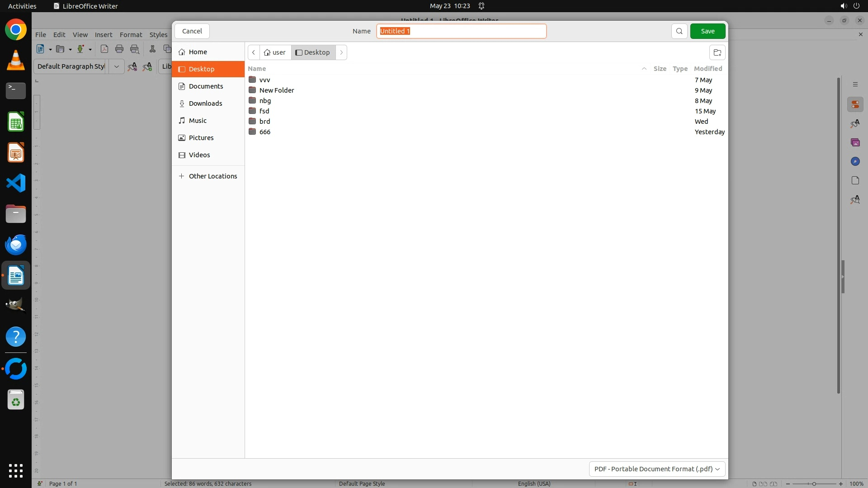The image size is (868, 488).
Task: Open the Sidebar Properties deck icon
Action: (855, 105)
